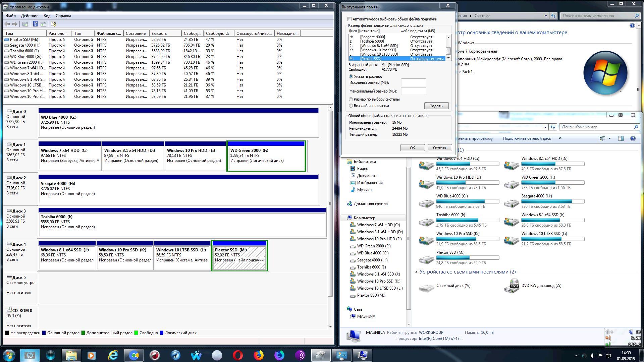Expand the Explorer toolbar overflow chevron
The width and height of the screenshot is (644, 362).
tap(560, 138)
